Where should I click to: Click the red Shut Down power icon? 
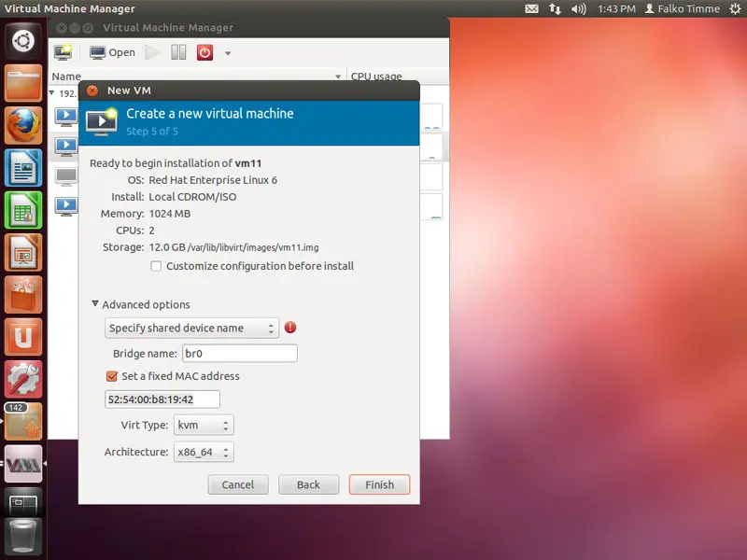(x=204, y=52)
